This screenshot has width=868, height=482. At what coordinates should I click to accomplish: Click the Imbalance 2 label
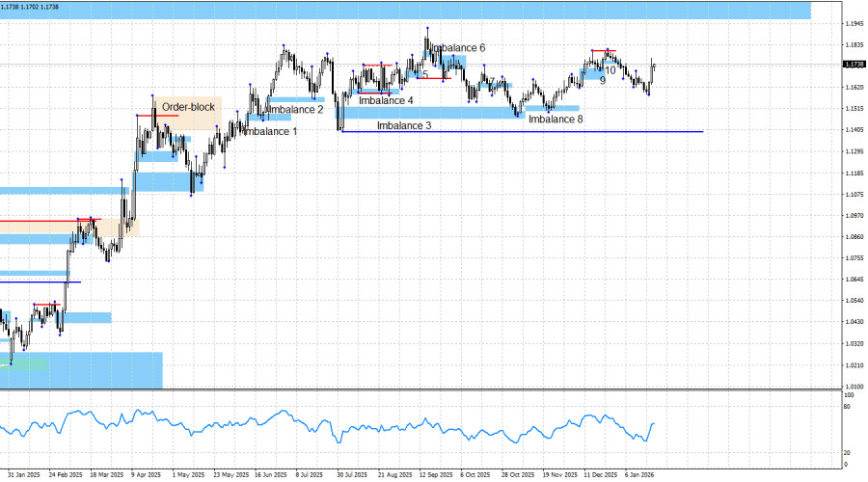point(296,110)
